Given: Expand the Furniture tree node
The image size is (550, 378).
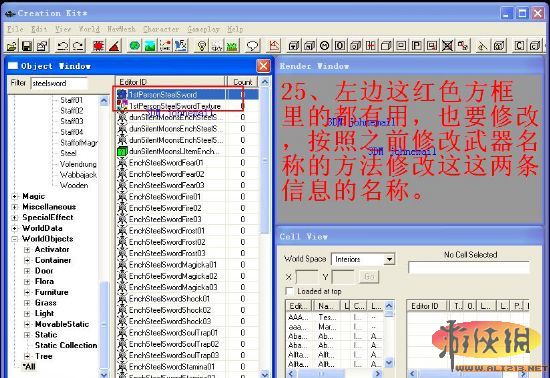Looking at the screenshot, I should tap(27, 292).
